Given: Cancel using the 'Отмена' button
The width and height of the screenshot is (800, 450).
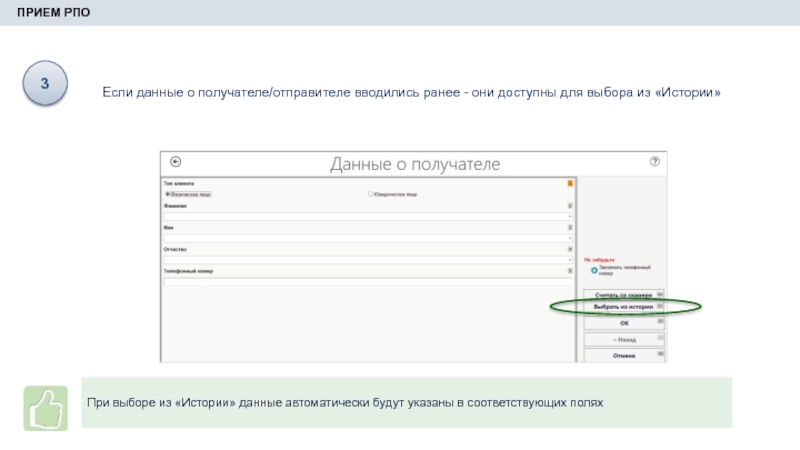Looking at the screenshot, I should [624, 355].
